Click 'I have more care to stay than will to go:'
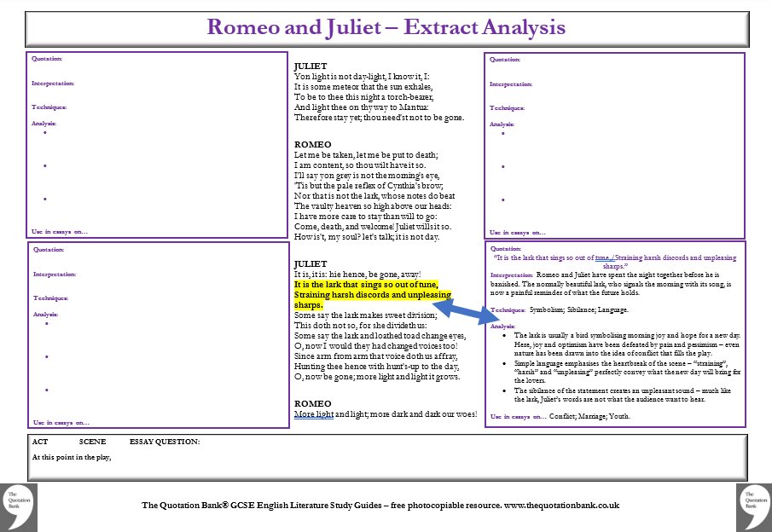Image resolution: width=772 pixels, height=532 pixels. tap(365, 217)
